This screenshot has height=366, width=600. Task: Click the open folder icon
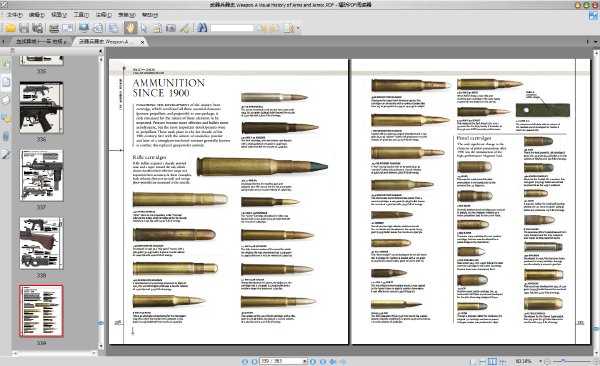[x=10, y=28]
